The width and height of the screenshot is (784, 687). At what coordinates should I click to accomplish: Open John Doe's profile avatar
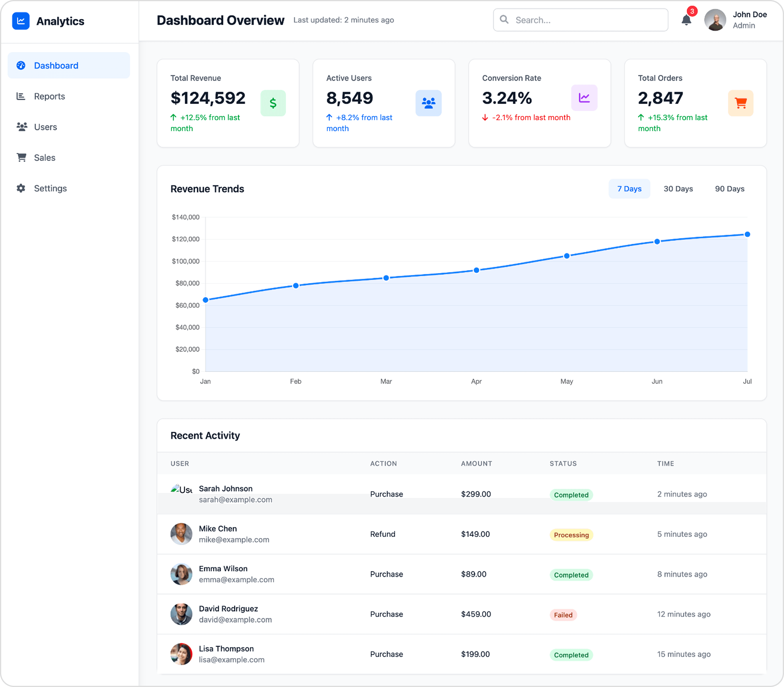(x=715, y=20)
